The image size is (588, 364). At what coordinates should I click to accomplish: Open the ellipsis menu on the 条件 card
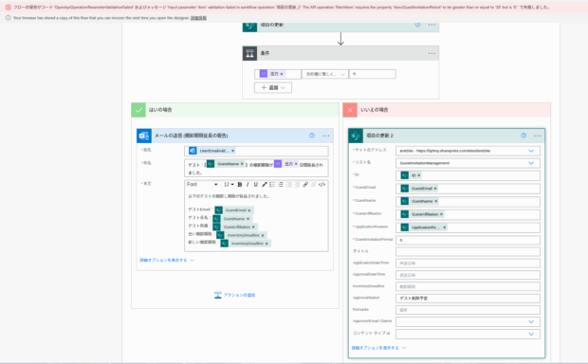432,53
